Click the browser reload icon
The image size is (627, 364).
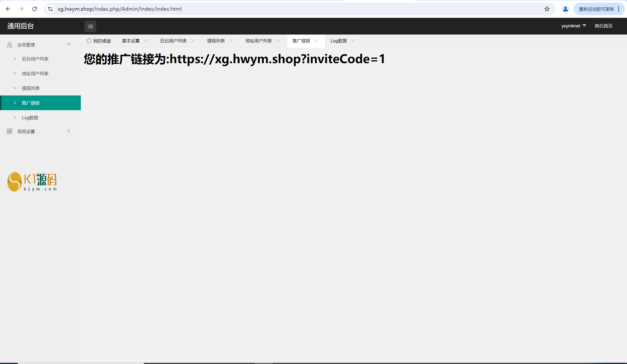click(35, 9)
